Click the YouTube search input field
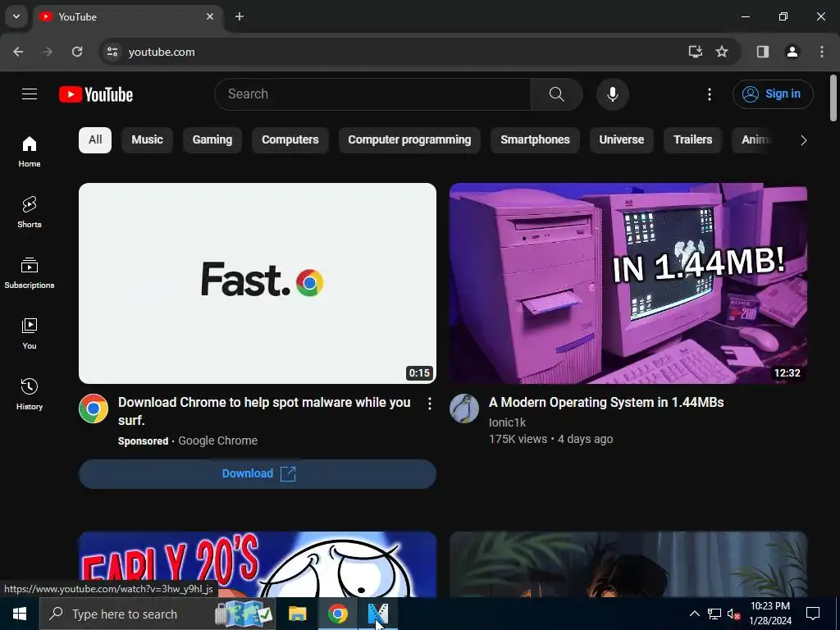This screenshot has height=630, width=840. click(x=373, y=94)
